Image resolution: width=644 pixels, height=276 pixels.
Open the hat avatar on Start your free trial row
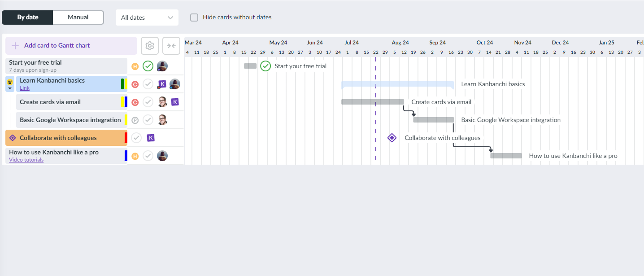tap(162, 66)
